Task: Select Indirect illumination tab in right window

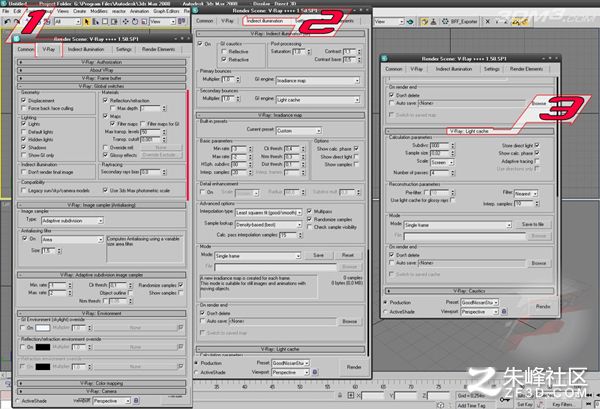Action: (453, 69)
